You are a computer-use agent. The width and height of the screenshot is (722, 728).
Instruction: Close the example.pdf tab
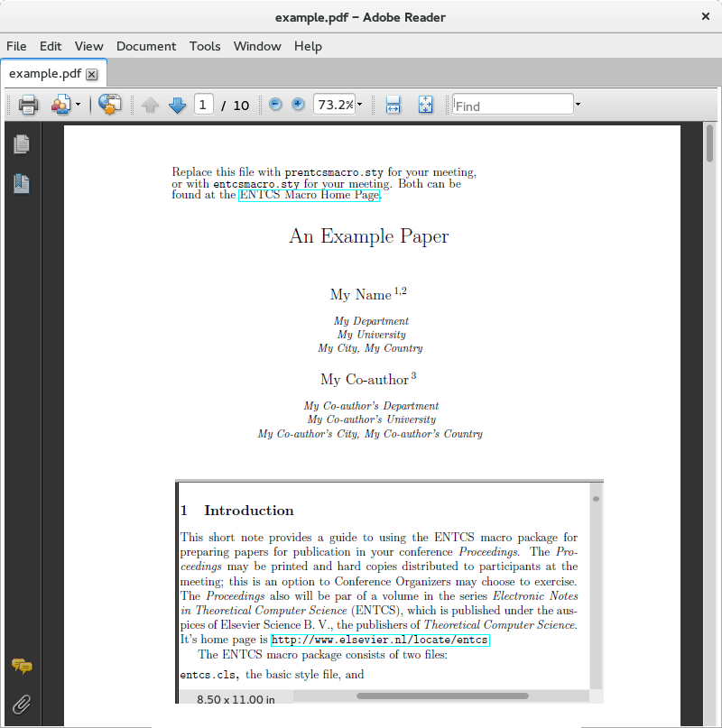coord(92,75)
